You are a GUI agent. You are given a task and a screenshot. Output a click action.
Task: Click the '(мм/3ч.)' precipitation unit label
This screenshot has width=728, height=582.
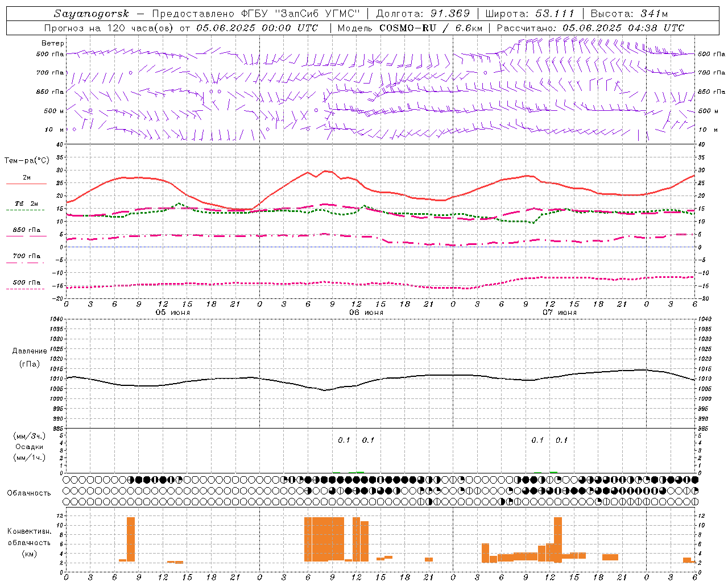[30, 436]
